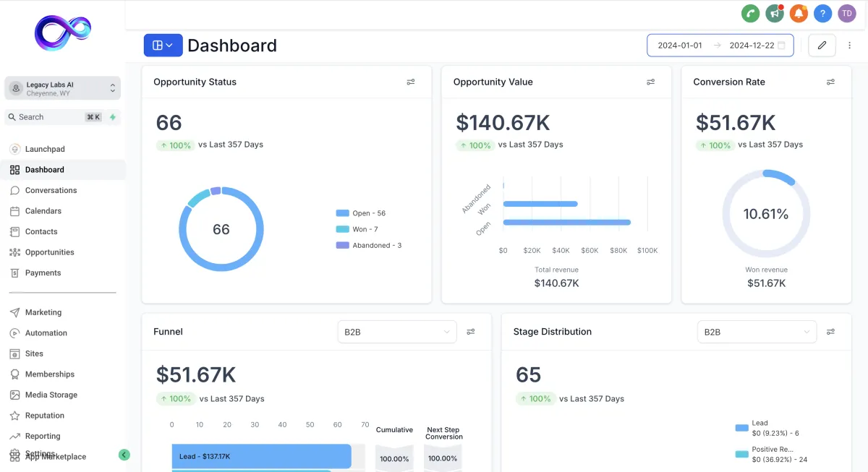868x472 pixels.
Task: Click the sidebar Search field
Action: click(x=55, y=117)
